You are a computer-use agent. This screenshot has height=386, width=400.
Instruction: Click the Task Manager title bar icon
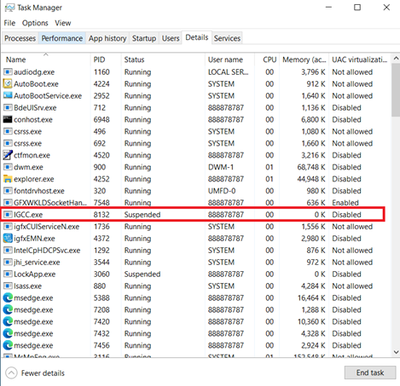(9, 7)
